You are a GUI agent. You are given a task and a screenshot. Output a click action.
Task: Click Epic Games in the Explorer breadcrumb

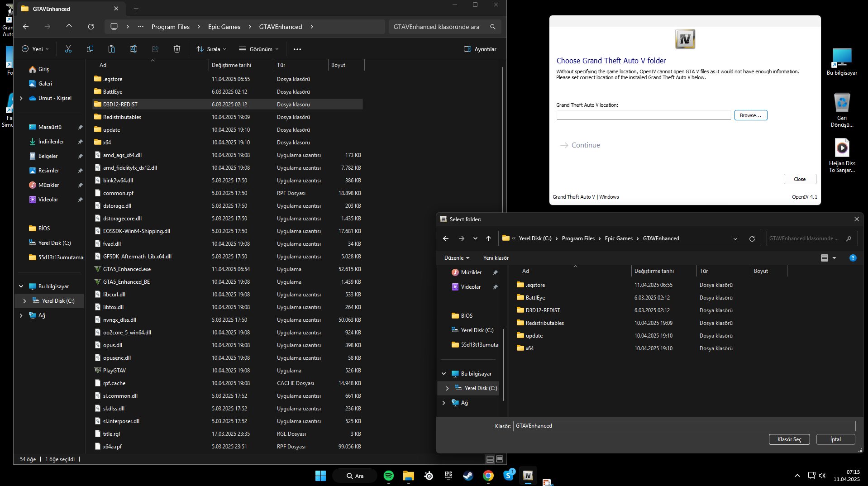224,27
